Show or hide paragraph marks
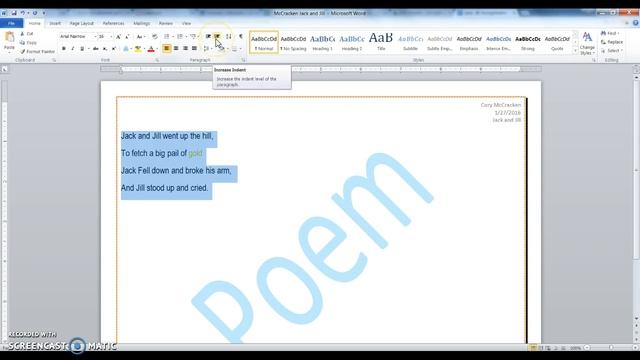 [240, 37]
